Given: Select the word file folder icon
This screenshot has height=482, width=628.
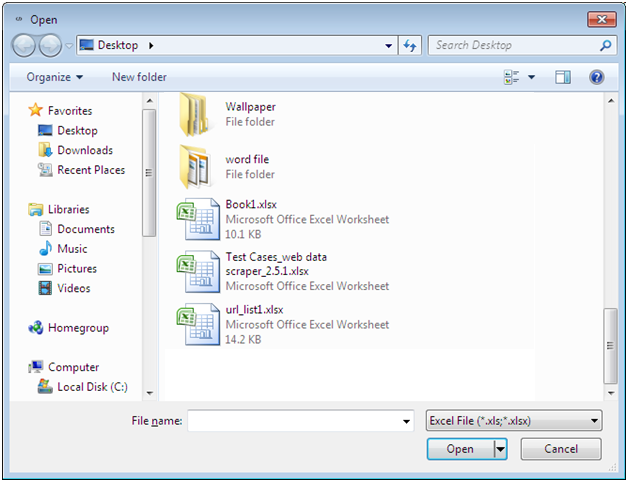Looking at the screenshot, I should (195, 166).
